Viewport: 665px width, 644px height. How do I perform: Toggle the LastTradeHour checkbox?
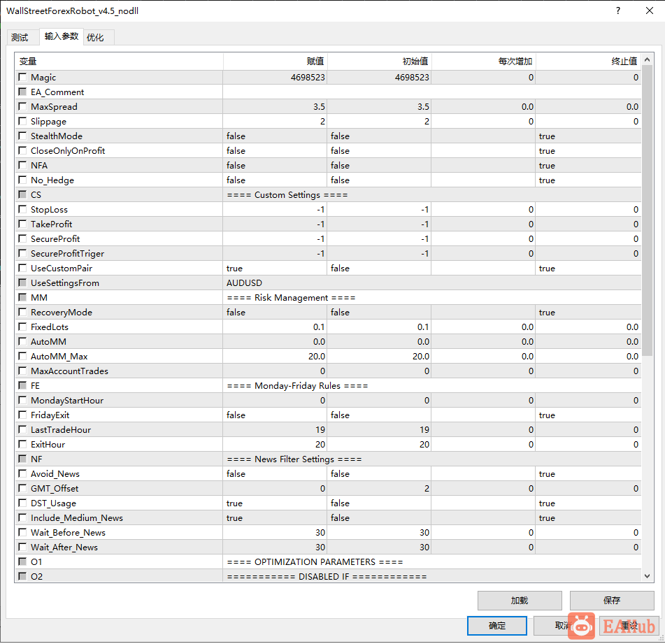click(x=22, y=429)
